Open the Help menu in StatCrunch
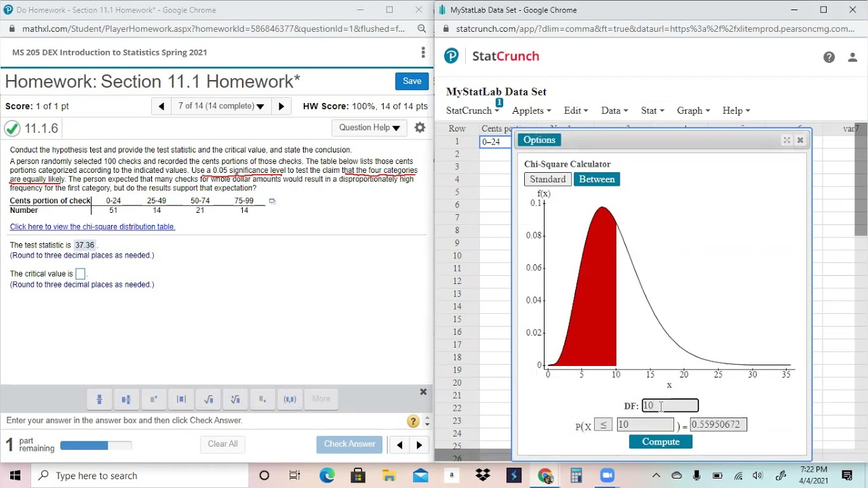The image size is (868, 488). 736,110
